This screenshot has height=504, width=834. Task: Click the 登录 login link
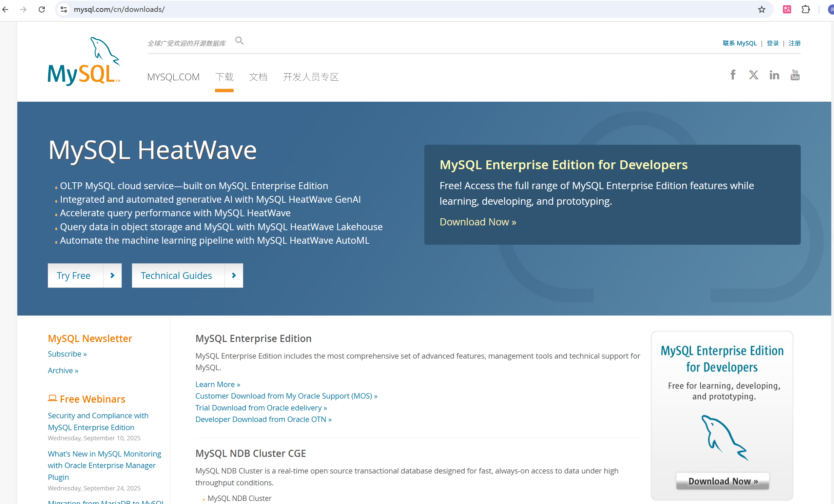(772, 43)
